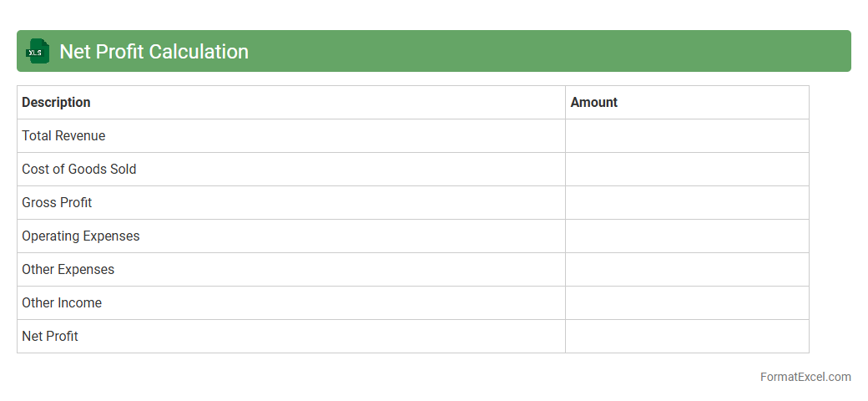Select the Net Profit label cell

click(50, 336)
